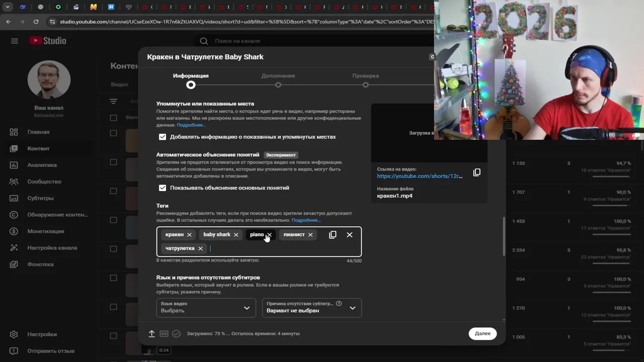Viewport: 644px width, 362px height.
Task: Remove the чатрулетка tag
Action: [200, 248]
